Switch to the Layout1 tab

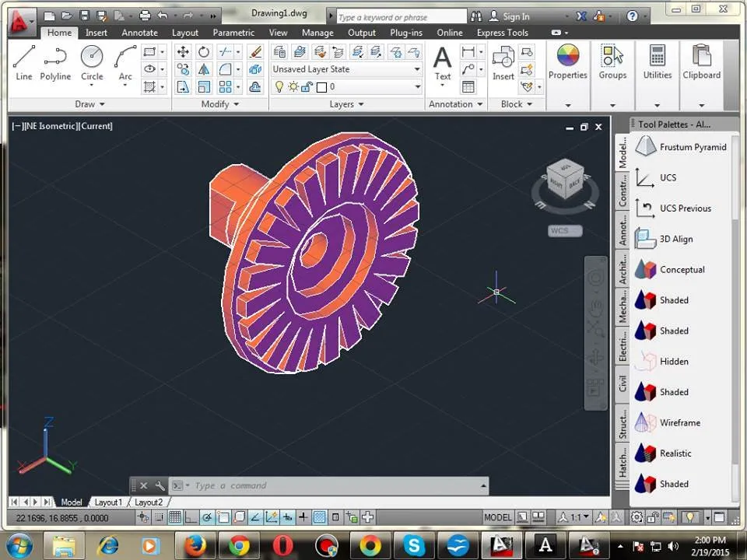click(x=108, y=502)
